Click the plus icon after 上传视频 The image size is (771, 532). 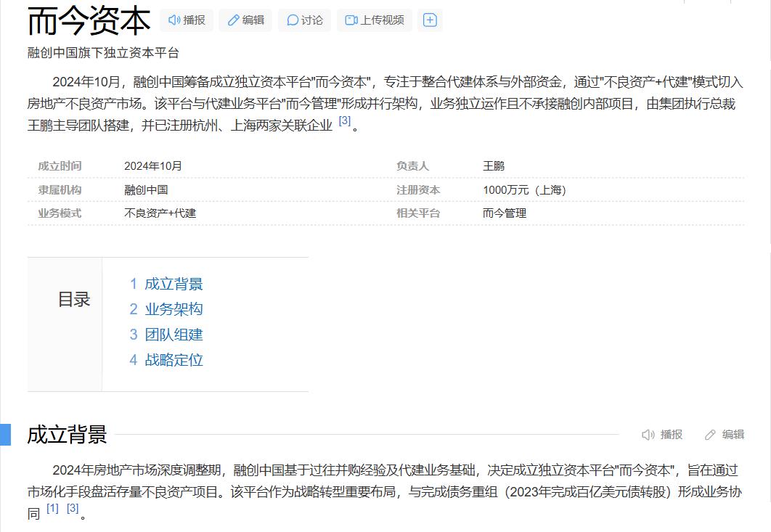(x=430, y=20)
